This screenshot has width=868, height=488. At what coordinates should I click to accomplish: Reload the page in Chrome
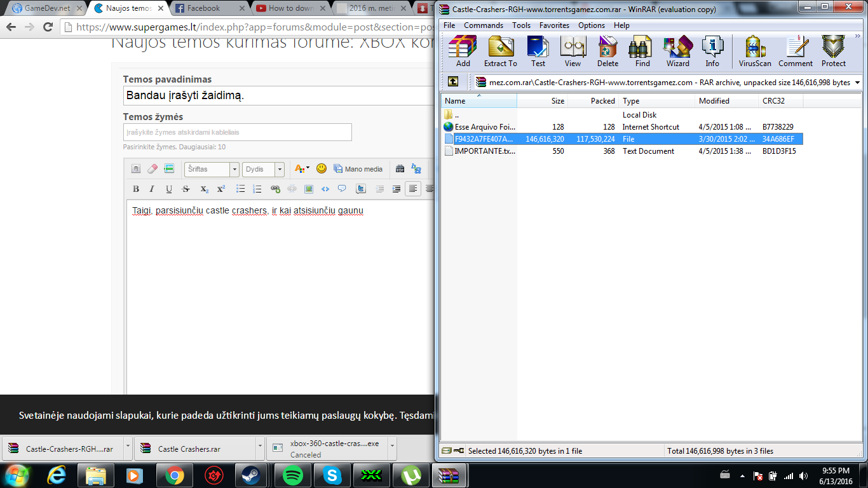[48, 27]
